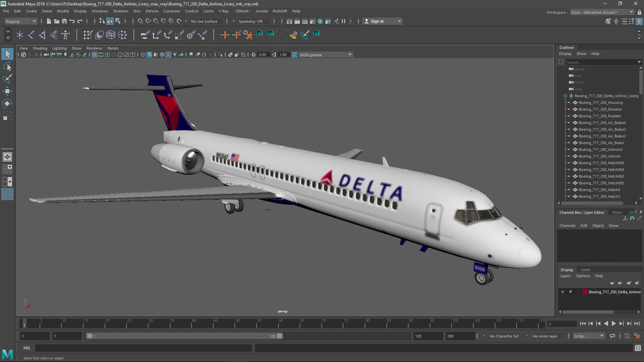
Task: Toggle layer playback P box
Action: [x=571, y=292]
